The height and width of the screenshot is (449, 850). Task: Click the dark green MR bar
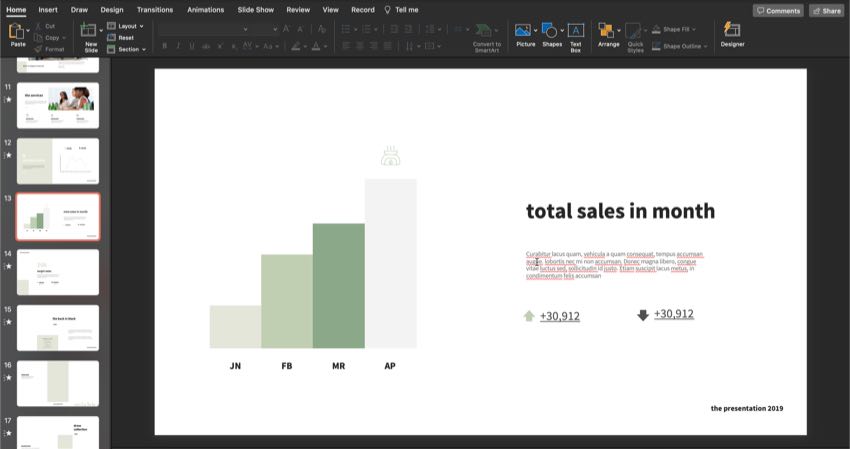coord(338,286)
